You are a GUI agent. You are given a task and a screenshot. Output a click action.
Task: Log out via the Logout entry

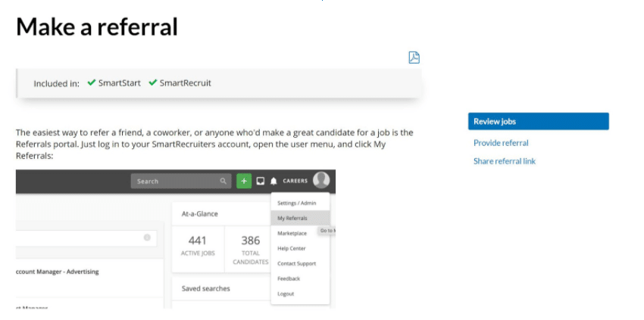(x=286, y=294)
